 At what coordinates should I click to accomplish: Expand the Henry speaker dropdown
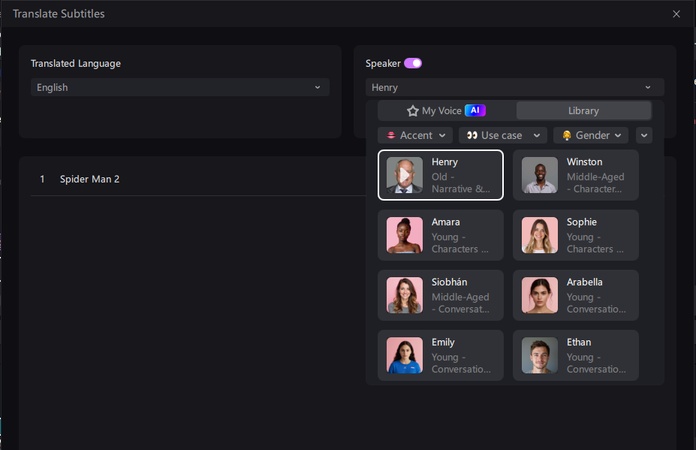514,87
